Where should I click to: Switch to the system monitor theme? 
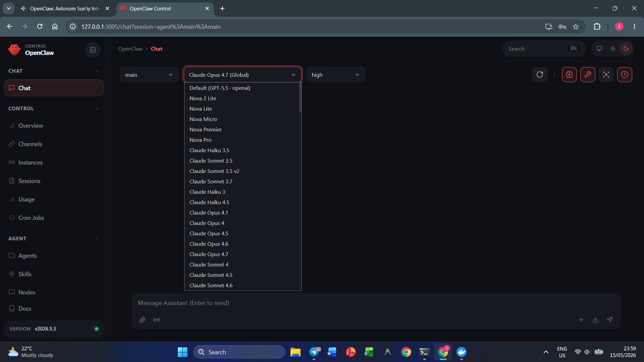(x=599, y=49)
